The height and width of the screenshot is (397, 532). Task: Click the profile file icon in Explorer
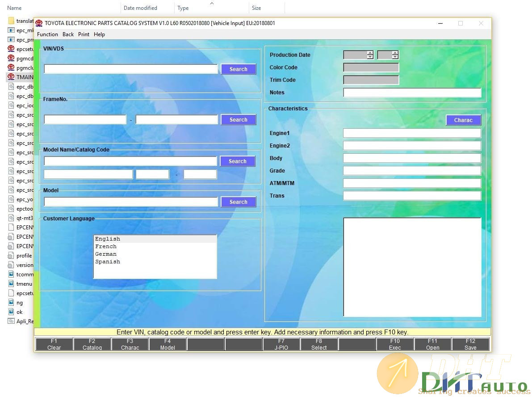11,255
